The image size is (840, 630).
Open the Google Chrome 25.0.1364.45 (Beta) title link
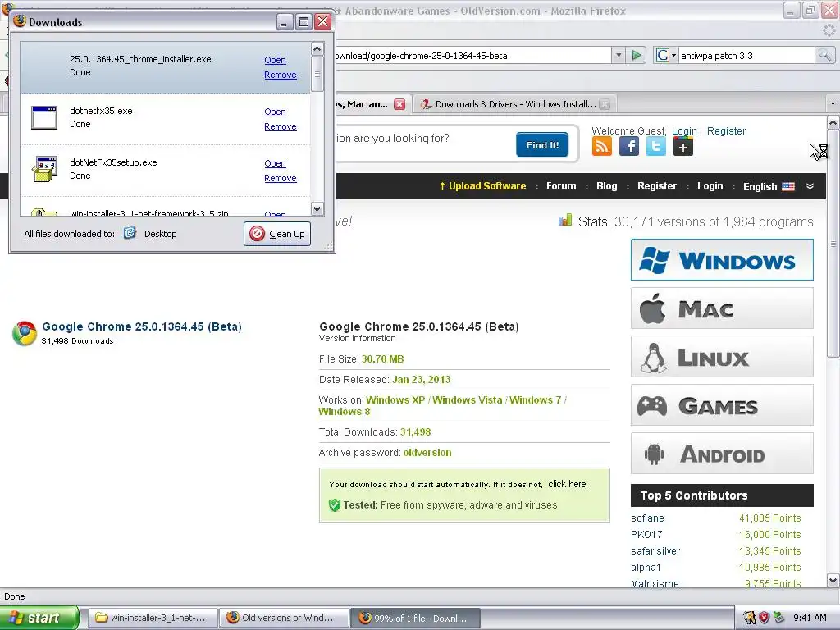point(141,326)
